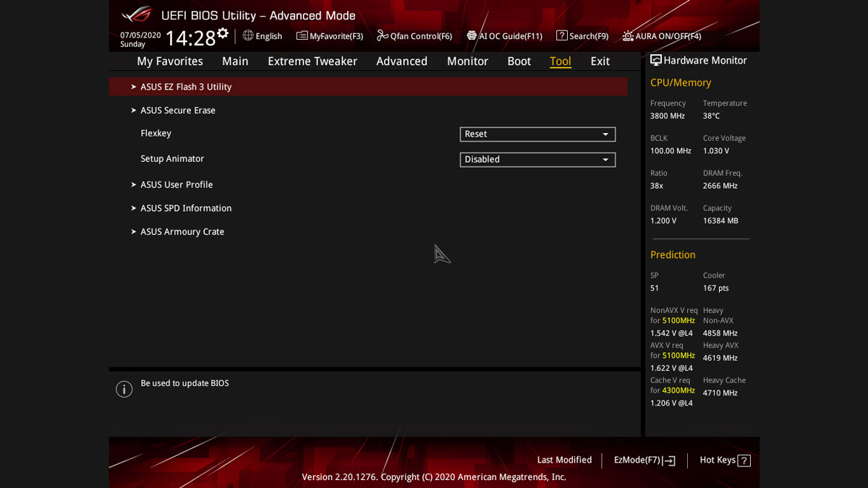Switch to the Monitor tab
This screenshot has height=488, width=868.
coord(467,61)
